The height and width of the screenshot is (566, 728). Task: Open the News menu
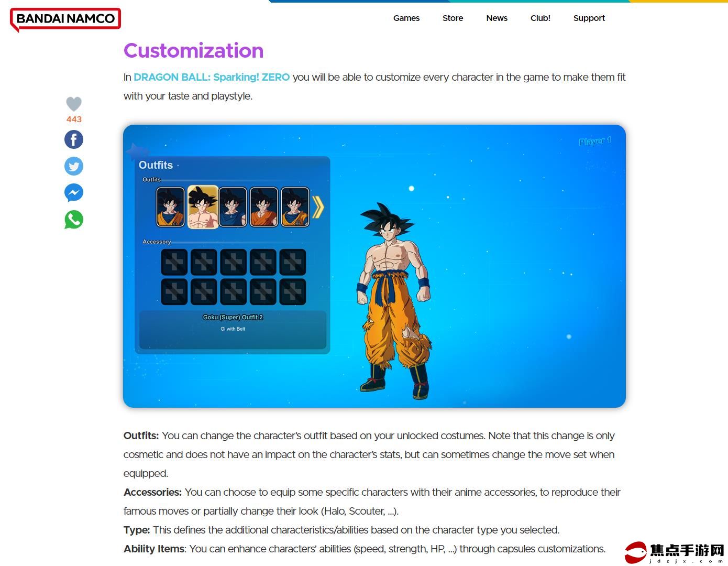tap(497, 18)
